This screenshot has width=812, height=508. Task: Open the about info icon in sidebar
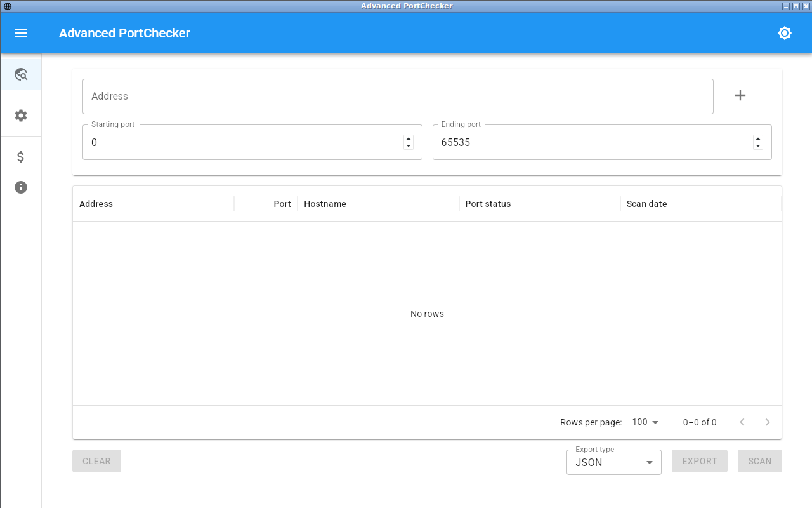pyautogui.click(x=21, y=187)
